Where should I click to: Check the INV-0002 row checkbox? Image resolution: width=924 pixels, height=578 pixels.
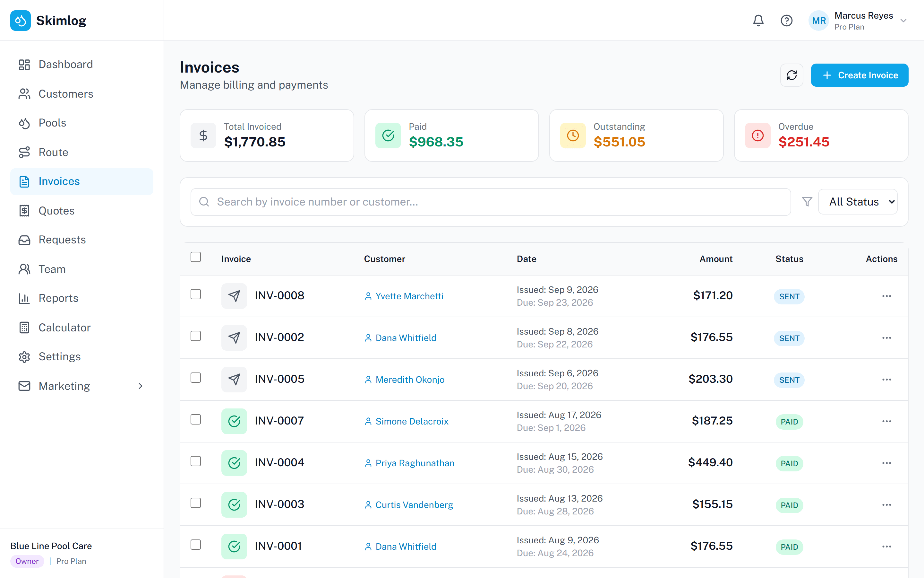click(x=195, y=336)
